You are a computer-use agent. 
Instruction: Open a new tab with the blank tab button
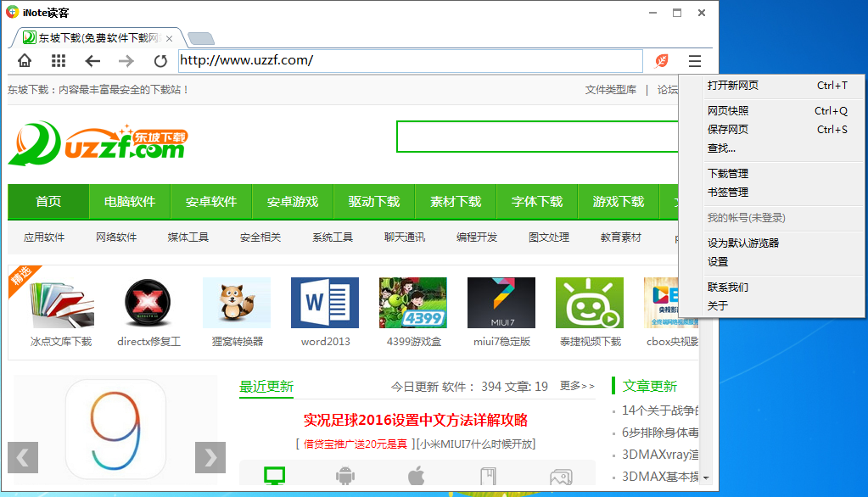click(201, 38)
